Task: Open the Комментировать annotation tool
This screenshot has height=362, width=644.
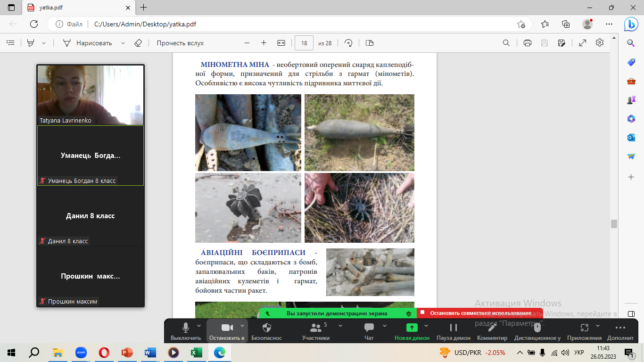Action: coord(492,331)
